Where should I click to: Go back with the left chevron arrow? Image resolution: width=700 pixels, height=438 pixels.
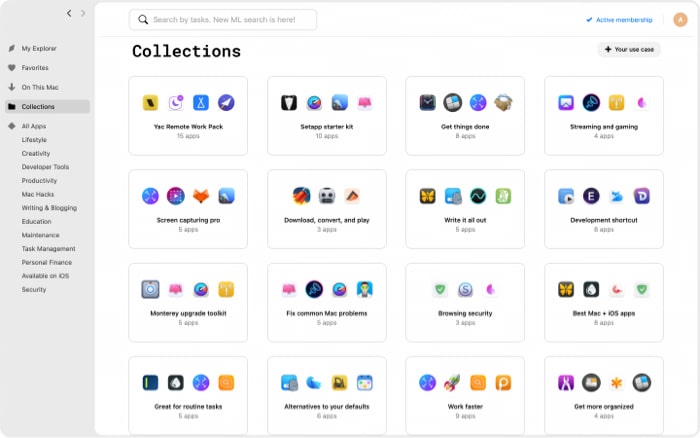coord(69,13)
